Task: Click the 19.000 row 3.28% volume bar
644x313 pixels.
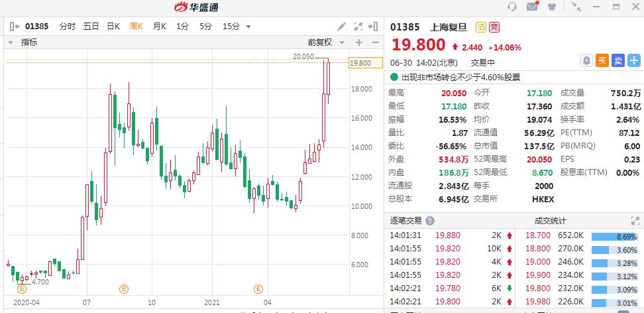Action: pyautogui.click(x=614, y=263)
